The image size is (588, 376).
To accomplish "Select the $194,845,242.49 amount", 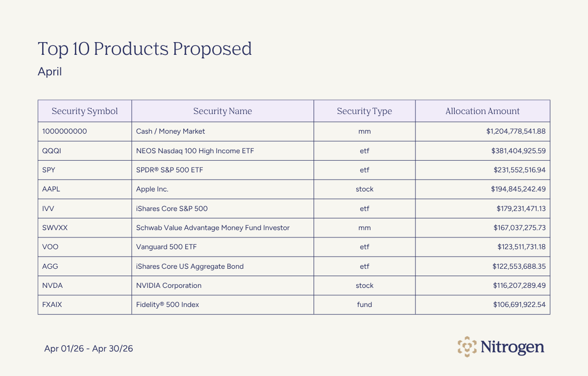I will click(x=518, y=189).
